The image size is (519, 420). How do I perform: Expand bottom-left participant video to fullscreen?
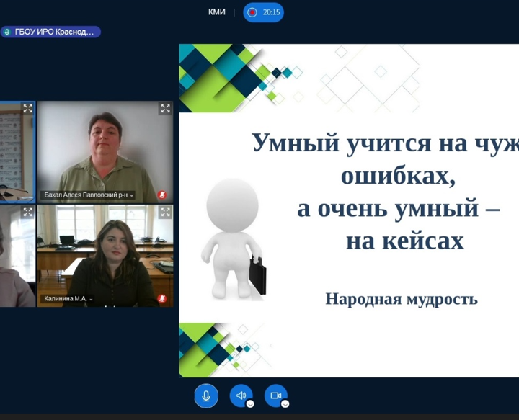(27, 213)
